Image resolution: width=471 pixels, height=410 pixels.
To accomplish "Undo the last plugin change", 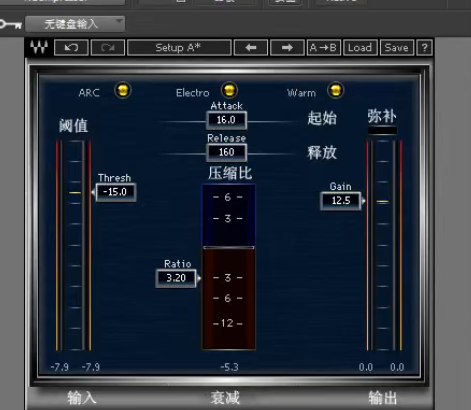I will click(x=71, y=47).
